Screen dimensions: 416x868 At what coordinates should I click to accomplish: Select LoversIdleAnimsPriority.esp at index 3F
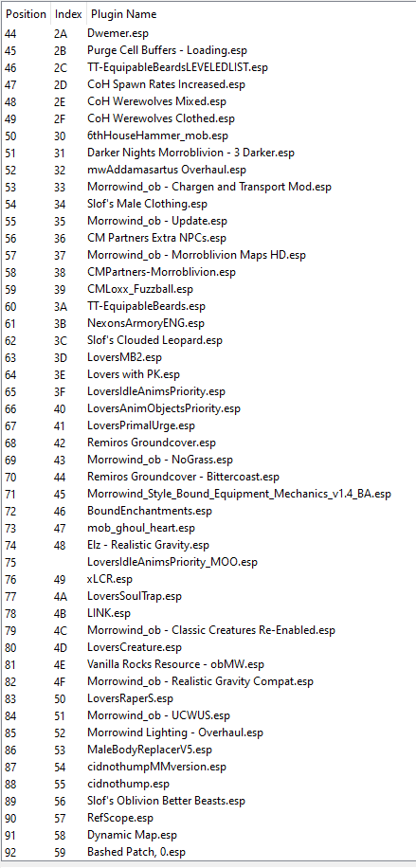(156, 391)
